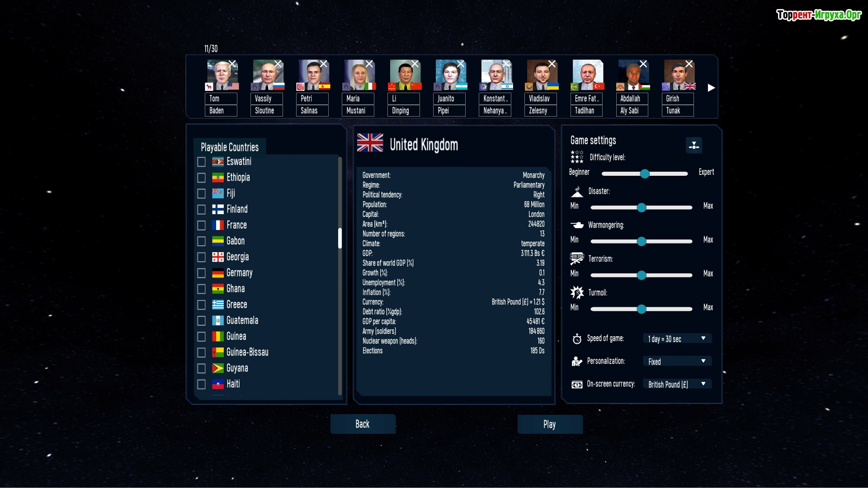Tick the Greece checkbox
The width and height of the screenshot is (868, 488).
tap(202, 305)
